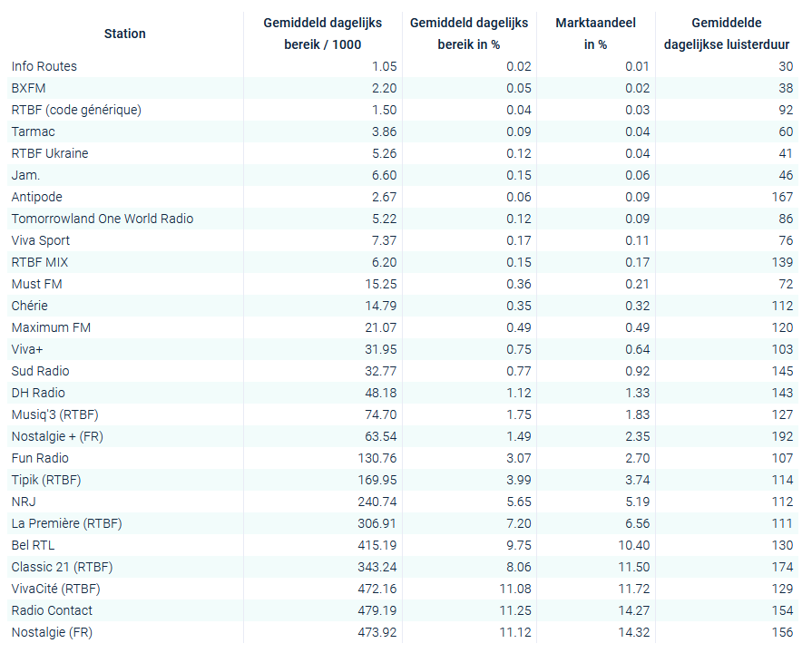Sort by Gemiddeld dagelijks bereik / 1000 header
This screenshot has height=653, width=812.
coord(322,34)
